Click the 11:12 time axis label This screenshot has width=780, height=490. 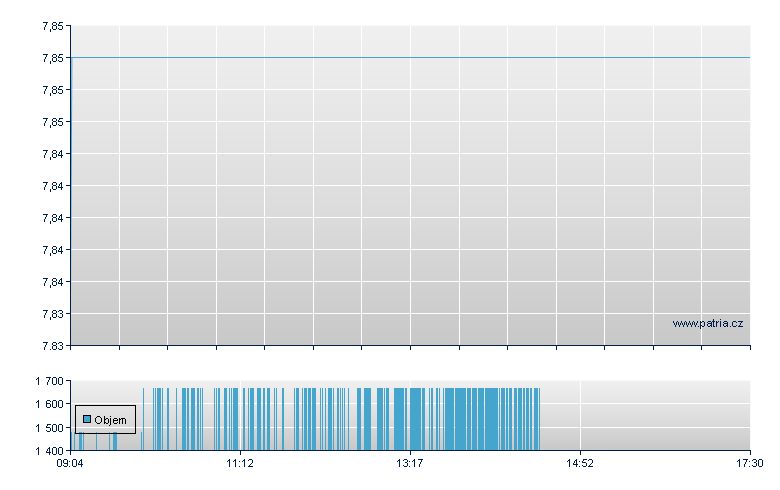[240, 464]
